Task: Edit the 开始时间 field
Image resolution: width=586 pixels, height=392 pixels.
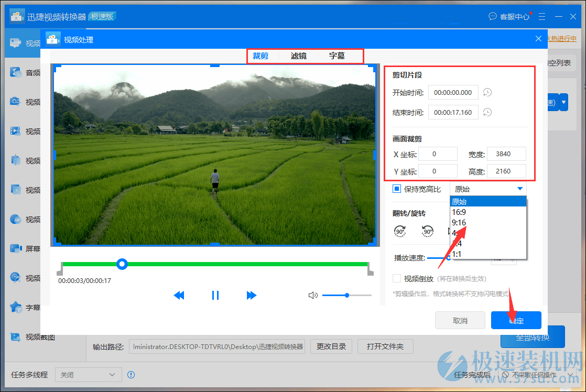Action: pyautogui.click(x=453, y=92)
